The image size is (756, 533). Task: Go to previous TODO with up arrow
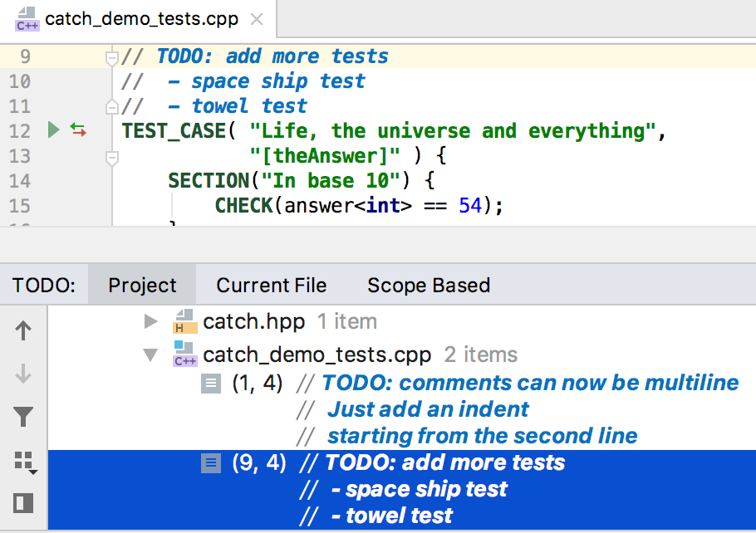coord(23,331)
